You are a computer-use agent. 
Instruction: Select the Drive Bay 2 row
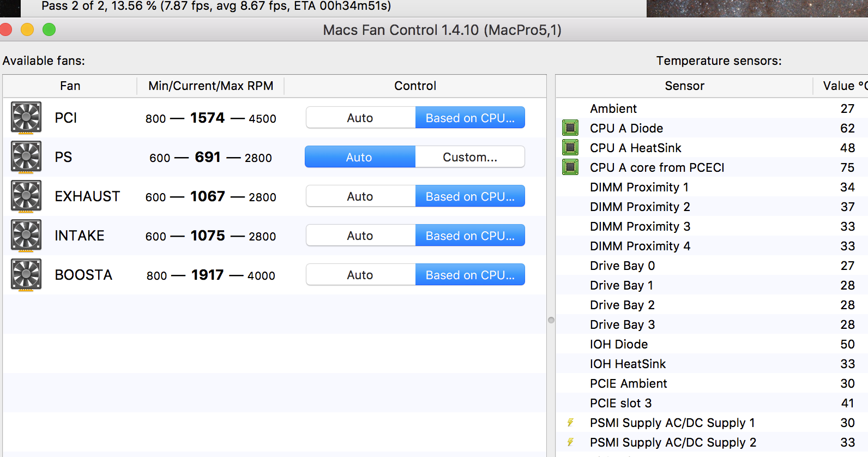point(712,305)
